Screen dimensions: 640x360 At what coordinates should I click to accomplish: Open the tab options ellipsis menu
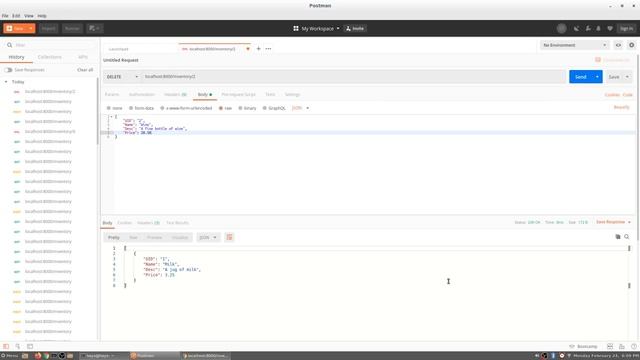pyautogui.click(x=268, y=49)
